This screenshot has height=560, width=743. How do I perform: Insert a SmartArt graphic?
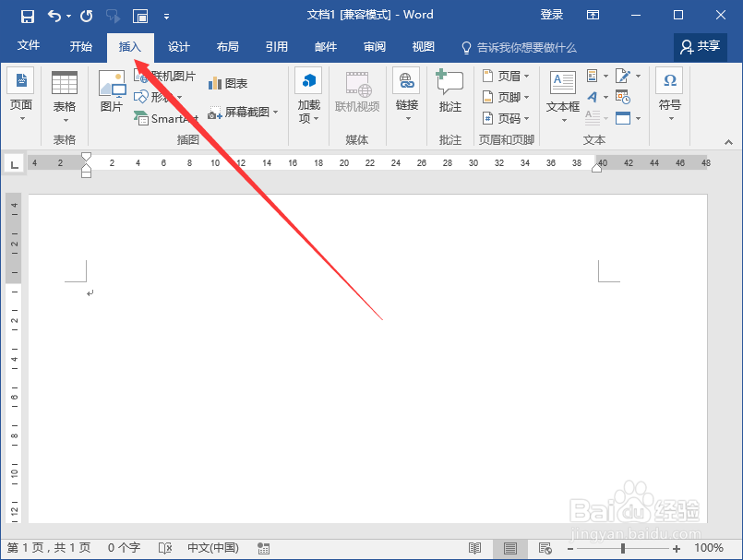[166, 118]
